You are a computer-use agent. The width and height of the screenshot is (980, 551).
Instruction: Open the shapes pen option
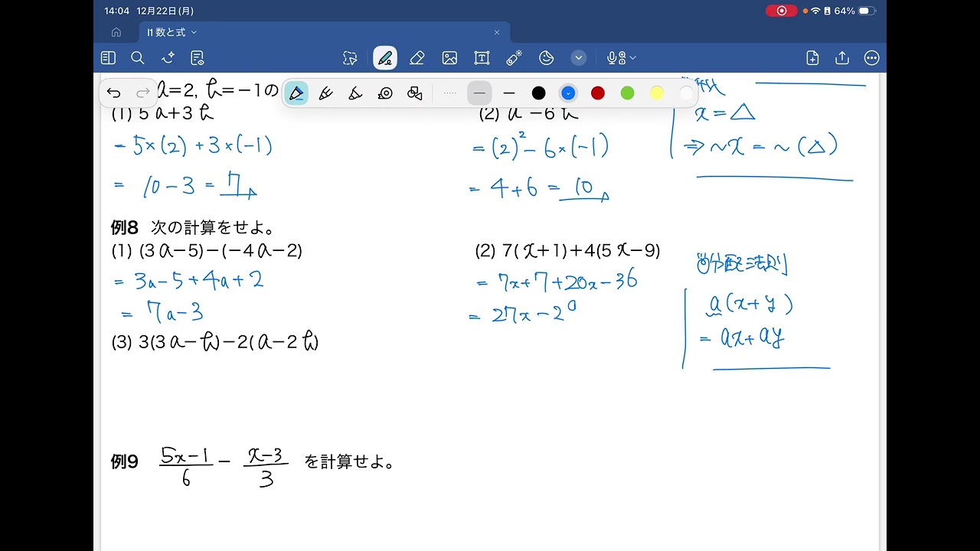click(x=415, y=93)
